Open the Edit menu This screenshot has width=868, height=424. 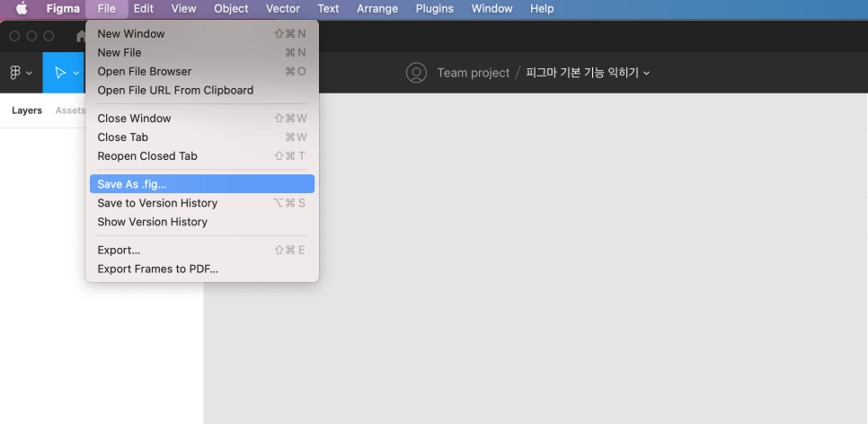pyautogui.click(x=144, y=9)
